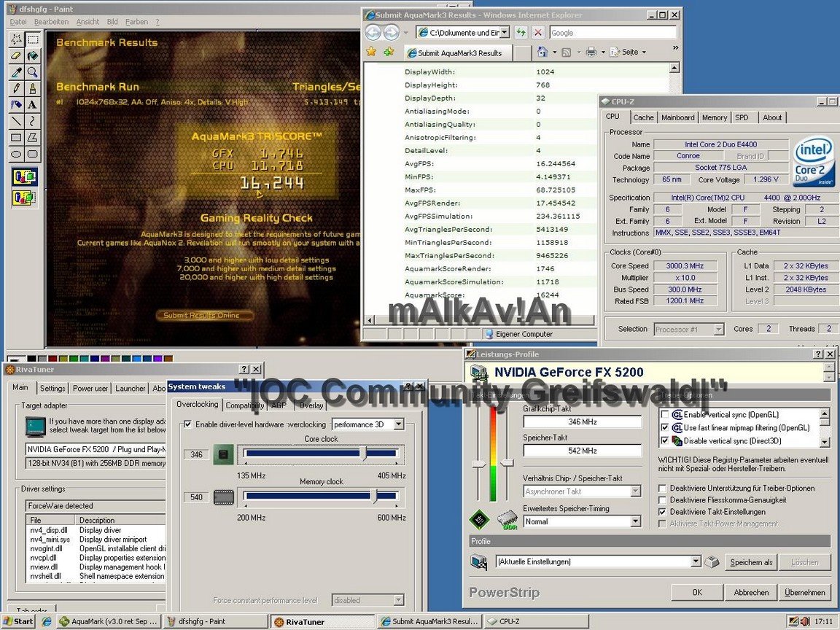
Task: Click the Google search box in IE
Action: [x=612, y=33]
